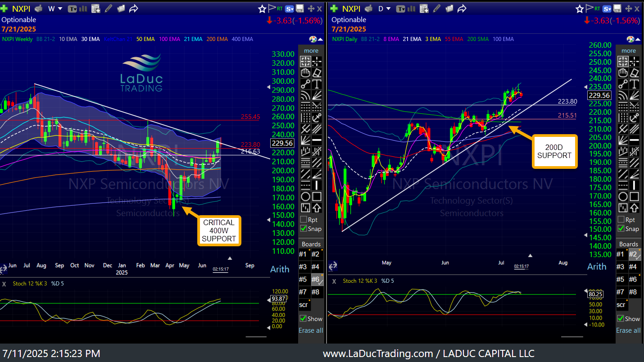Click the star favorite icon on daily chart
This screenshot has width=644, height=362.
(580, 9)
